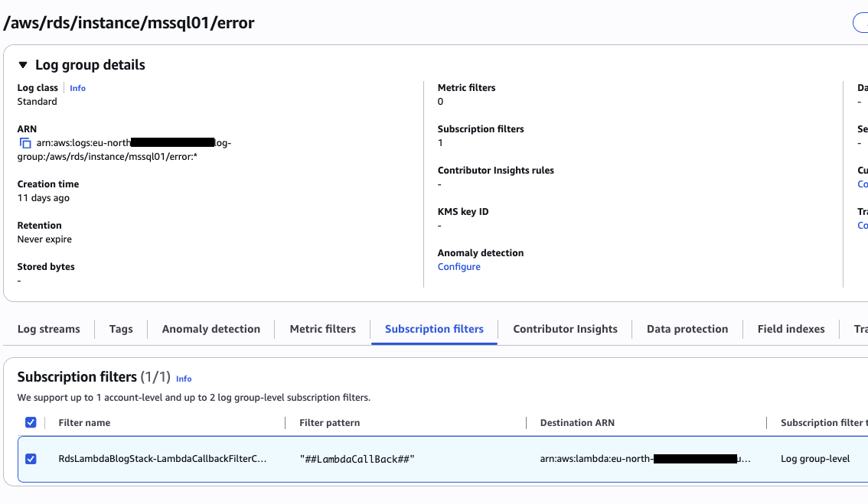The image size is (868, 504).
Task: Open the Info link beside Log class
Action: pos(77,88)
